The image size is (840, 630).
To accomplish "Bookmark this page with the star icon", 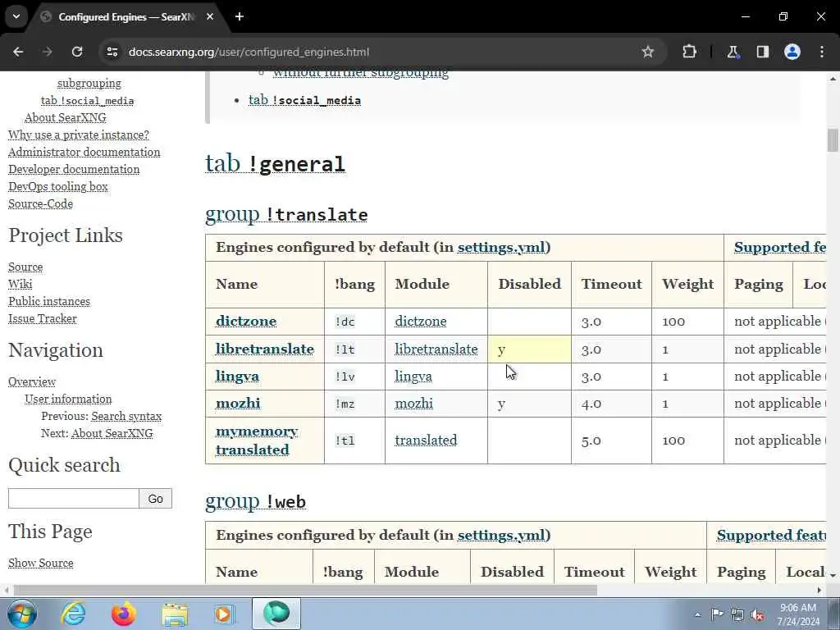I will coord(648,52).
